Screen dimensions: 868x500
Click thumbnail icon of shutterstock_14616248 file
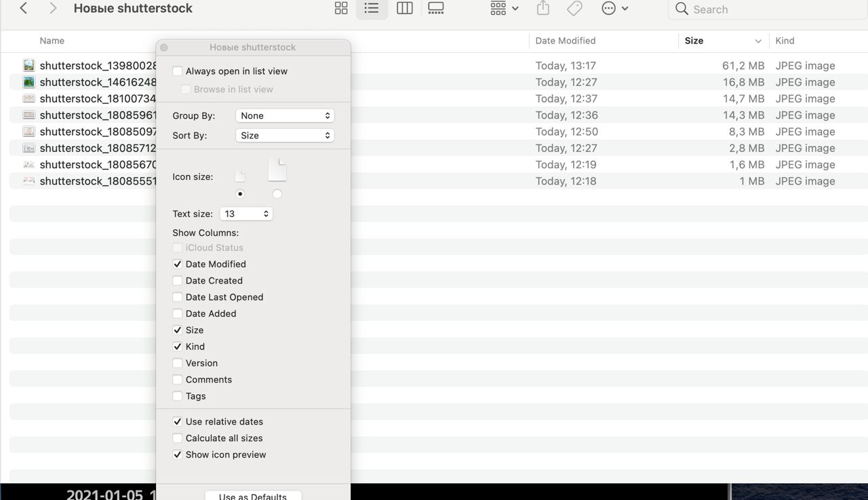28,82
